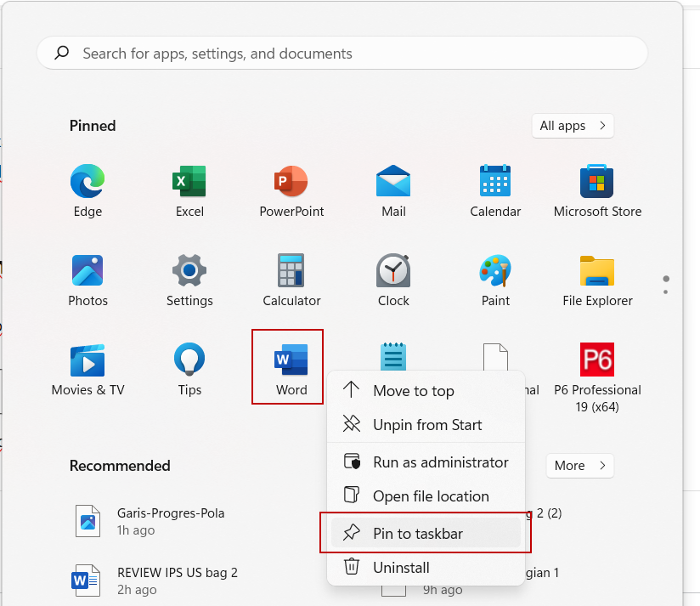Open PowerPoint from the Start menu

coord(291,190)
